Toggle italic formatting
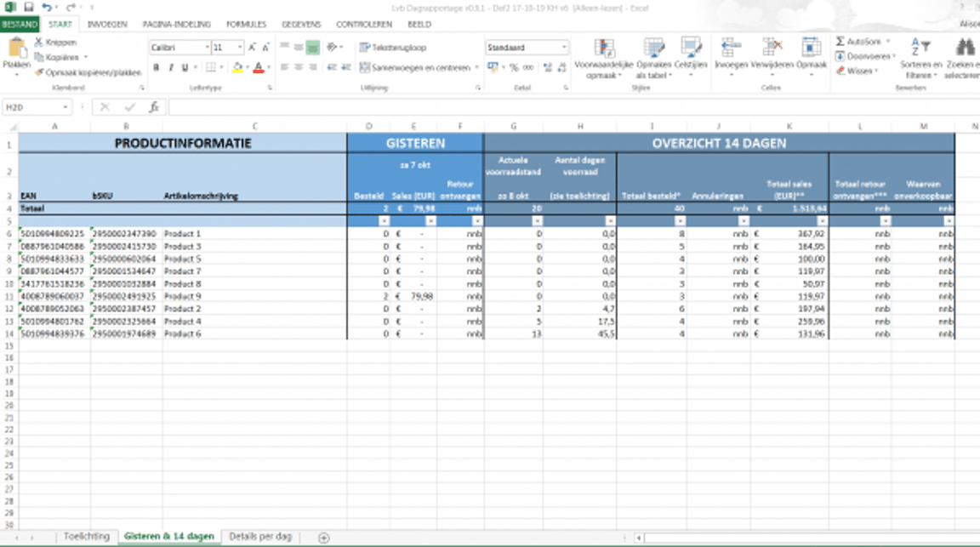The height and width of the screenshot is (547, 980). pos(171,67)
